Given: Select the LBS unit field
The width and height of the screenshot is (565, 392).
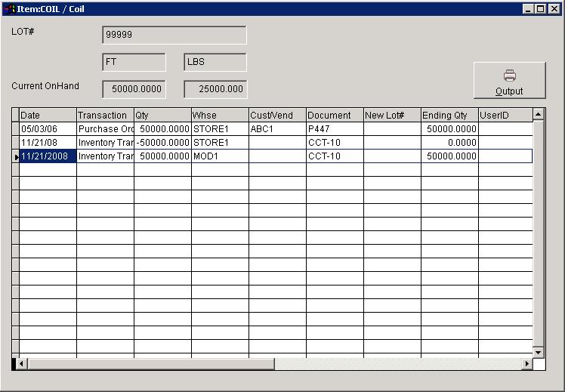Looking at the screenshot, I should tap(215, 62).
